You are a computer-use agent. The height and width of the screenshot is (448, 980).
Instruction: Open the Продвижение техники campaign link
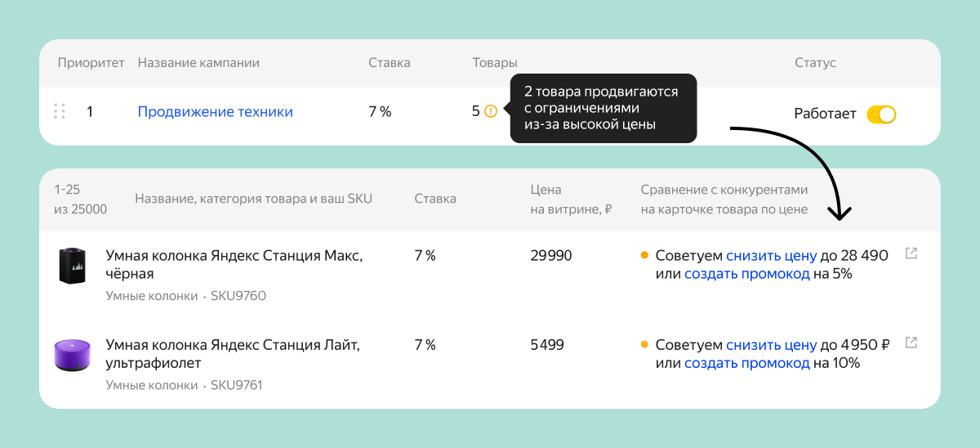pyautogui.click(x=215, y=112)
